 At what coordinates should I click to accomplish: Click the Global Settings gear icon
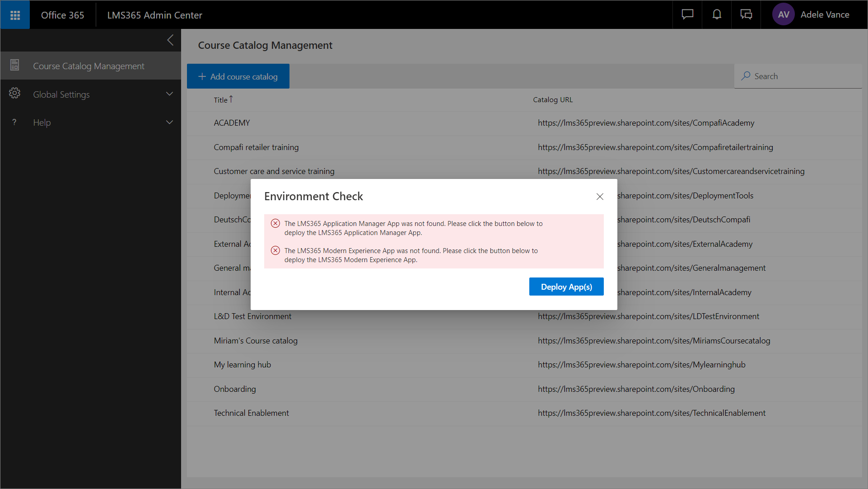[14, 94]
